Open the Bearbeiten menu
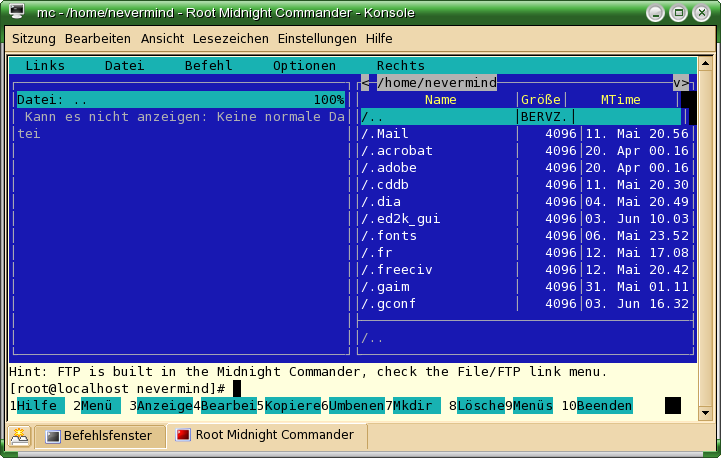 [x=97, y=39]
